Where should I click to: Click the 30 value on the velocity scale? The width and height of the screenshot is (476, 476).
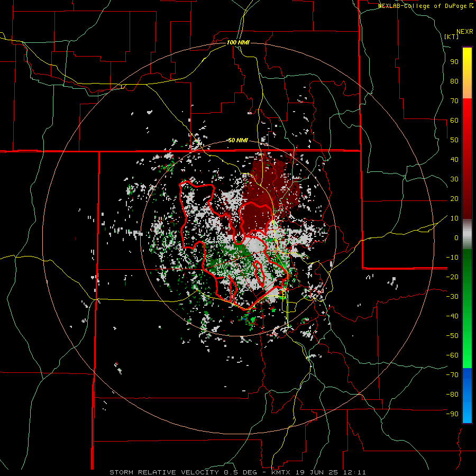454,179
